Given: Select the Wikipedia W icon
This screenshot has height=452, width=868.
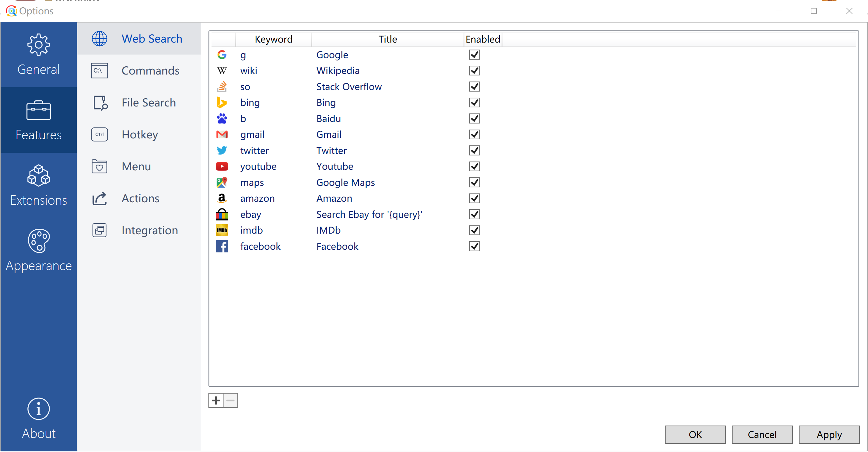Looking at the screenshot, I should 222,71.
